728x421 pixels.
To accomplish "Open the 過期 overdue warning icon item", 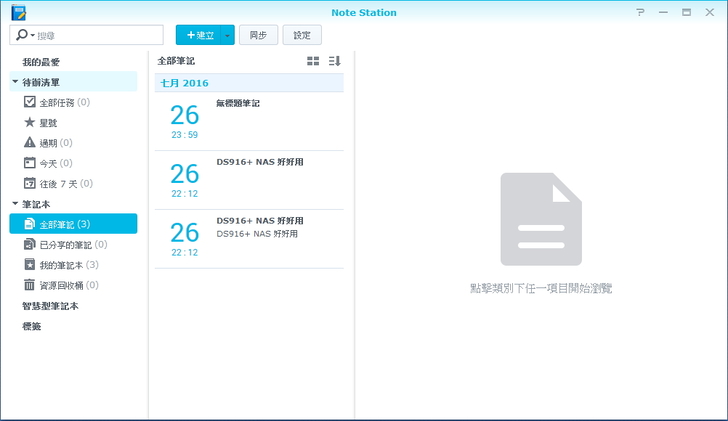I will (30, 143).
